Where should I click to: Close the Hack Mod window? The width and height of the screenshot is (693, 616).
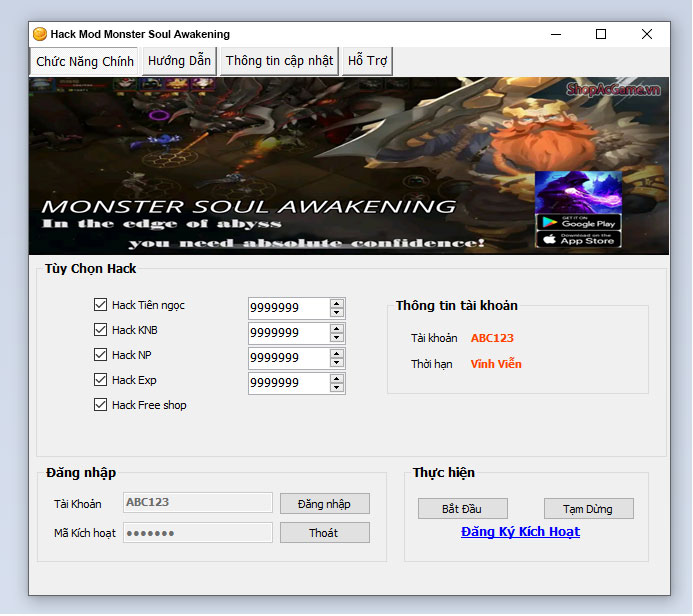(647, 34)
